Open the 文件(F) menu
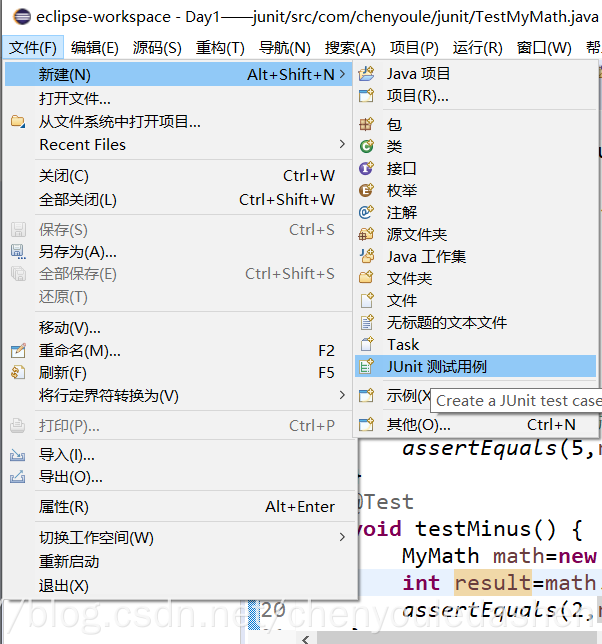Viewport: 602px width, 644px height. (33, 48)
